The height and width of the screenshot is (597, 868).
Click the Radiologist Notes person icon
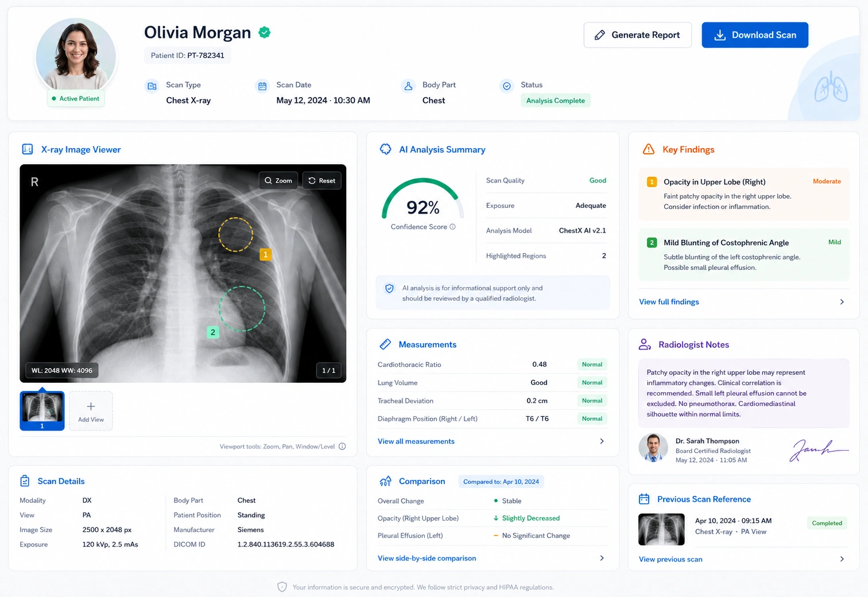pyautogui.click(x=645, y=344)
